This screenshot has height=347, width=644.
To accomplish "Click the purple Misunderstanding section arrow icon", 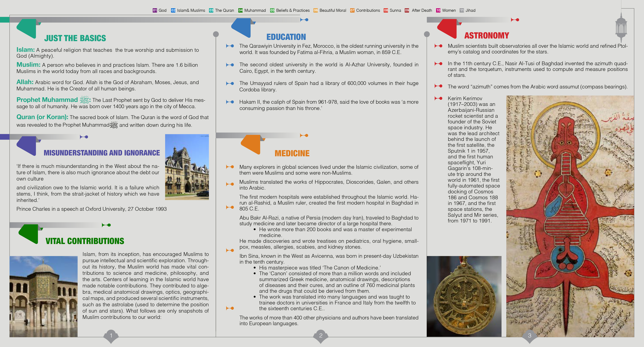I will pyautogui.click(x=27, y=146).
